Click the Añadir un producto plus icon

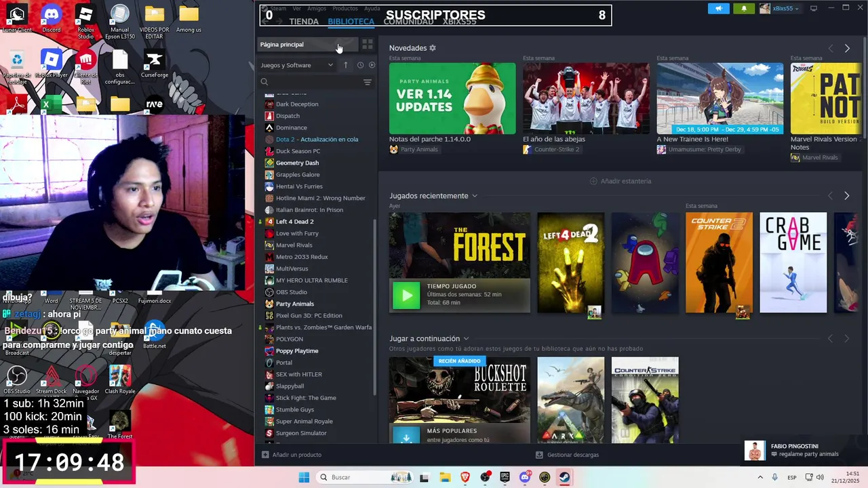click(265, 455)
